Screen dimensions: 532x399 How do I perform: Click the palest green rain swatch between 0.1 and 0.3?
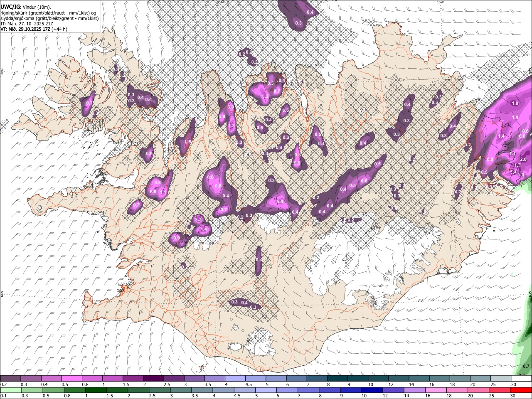tap(11, 390)
